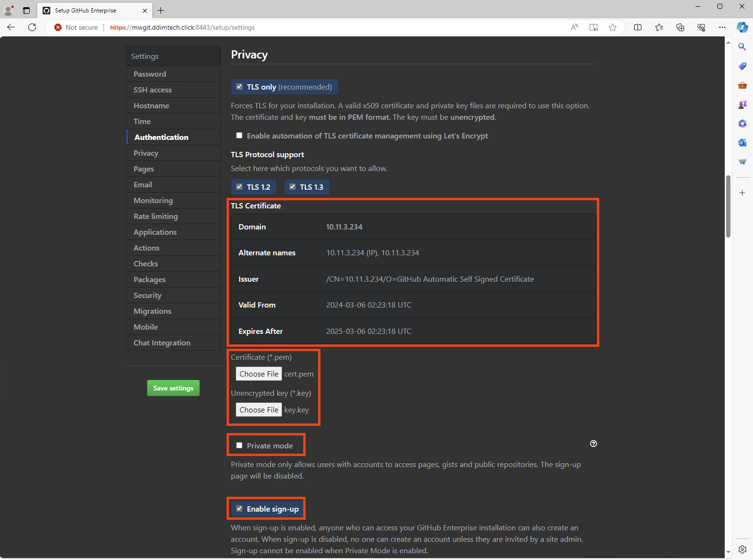The image size is (753, 560).
Task: Enable Let's Encrypt automation checkbox
Action: point(239,136)
